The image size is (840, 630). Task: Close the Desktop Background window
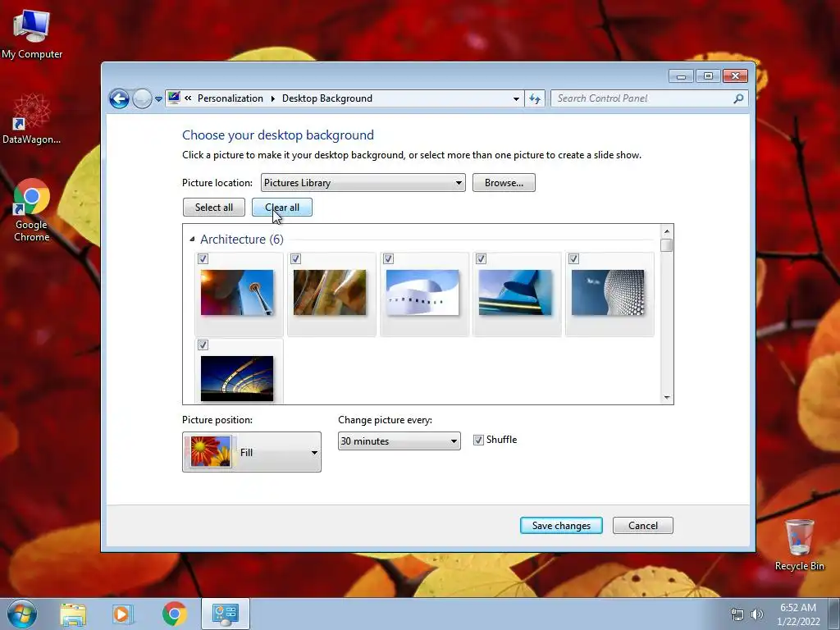pos(735,76)
